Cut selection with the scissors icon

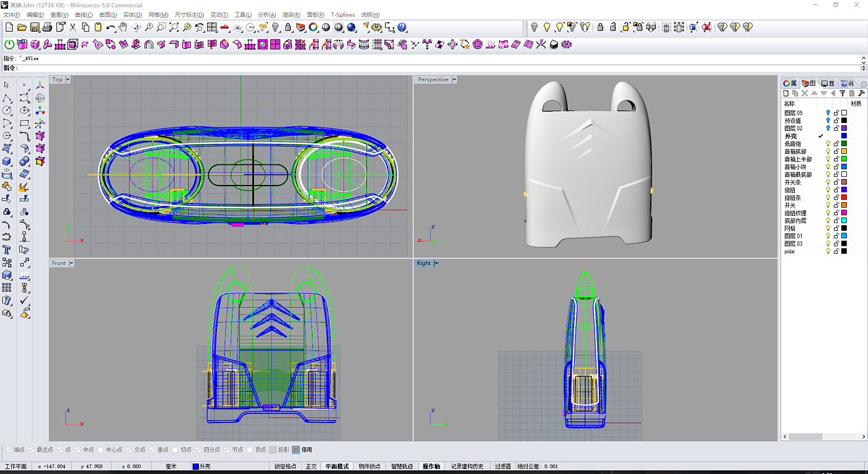click(x=73, y=27)
